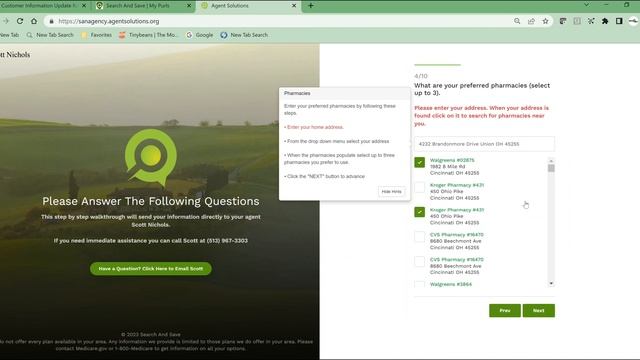Switch to Customer Information Update tab

[40, 6]
